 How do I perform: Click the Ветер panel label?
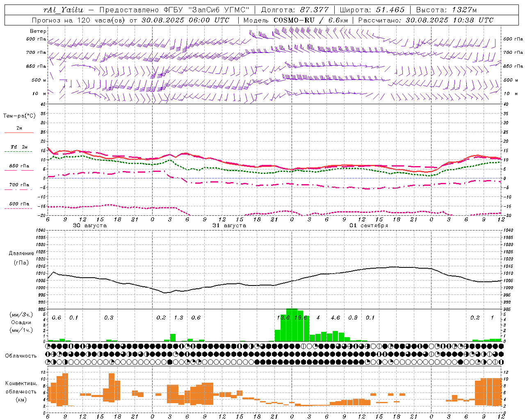[x=38, y=31]
